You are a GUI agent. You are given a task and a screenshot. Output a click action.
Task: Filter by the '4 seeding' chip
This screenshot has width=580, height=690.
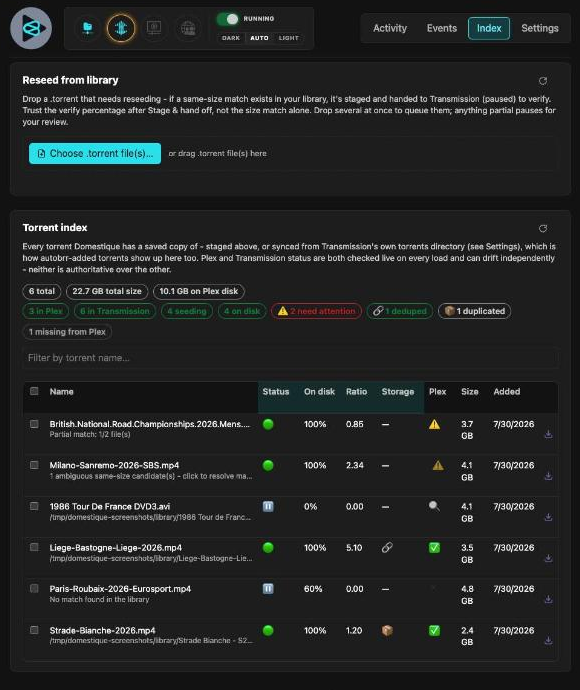(187, 311)
